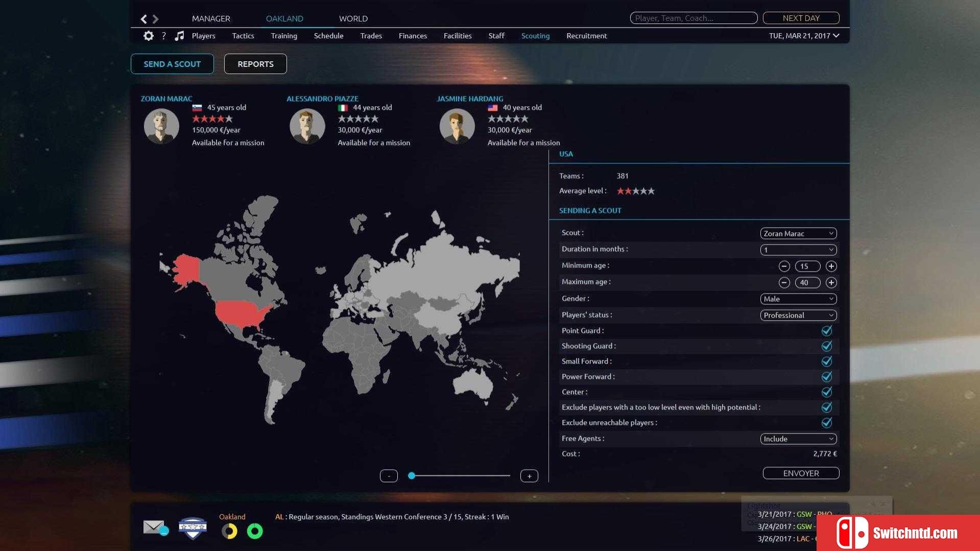Open the mail envelope icon
980x551 pixels.
pyautogui.click(x=156, y=528)
